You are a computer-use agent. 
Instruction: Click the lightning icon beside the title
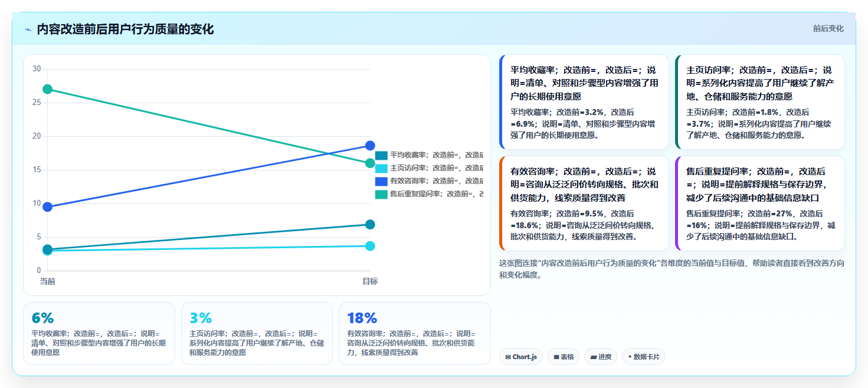(x=28, y=29)
